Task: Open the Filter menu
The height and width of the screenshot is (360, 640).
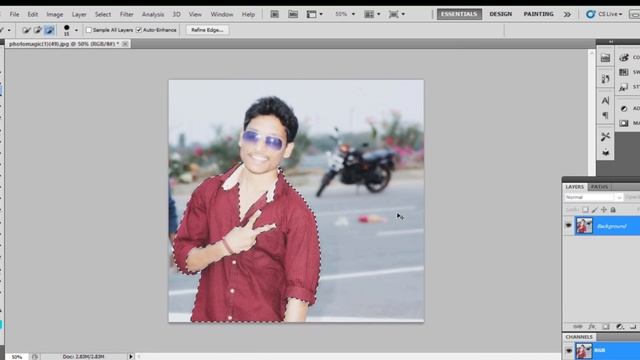Action: (x=127, y=14)
